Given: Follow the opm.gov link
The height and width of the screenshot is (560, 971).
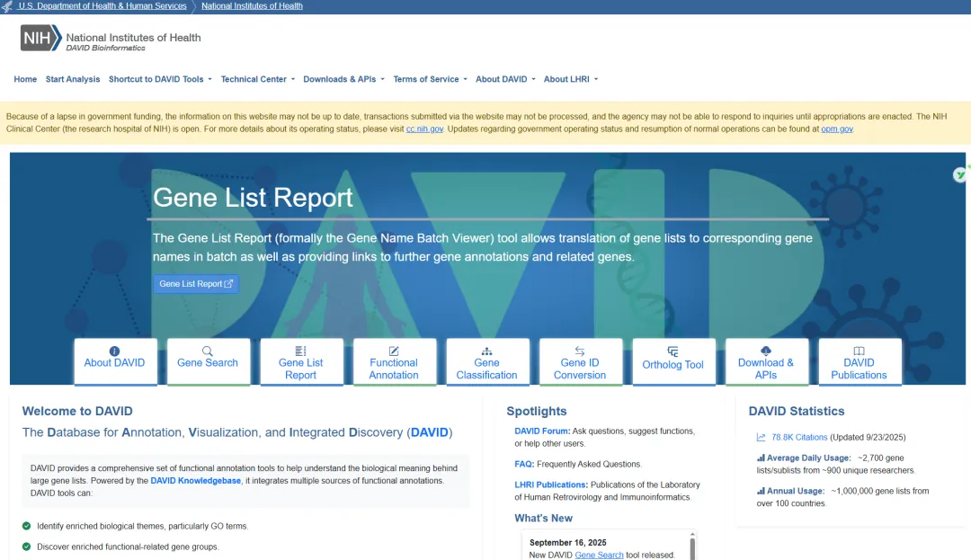Looking at the screenshot, I should click(837, 129).
